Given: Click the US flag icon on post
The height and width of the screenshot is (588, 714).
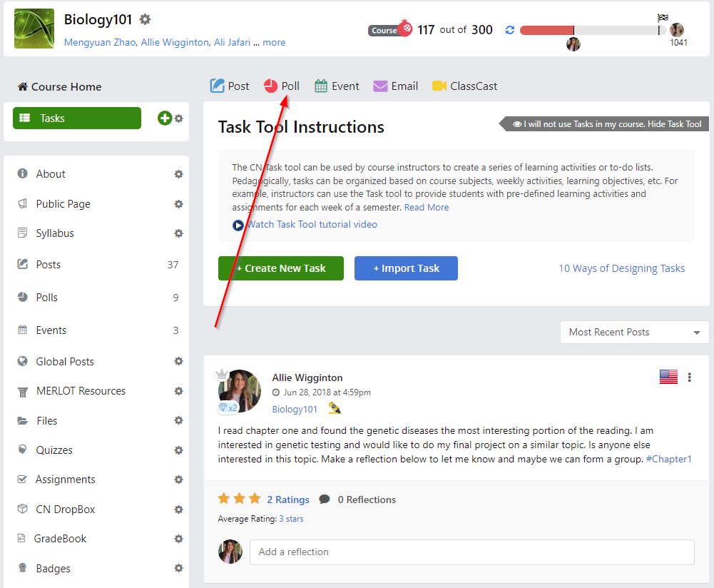Looking at the screenshot, I should click(x=668, y=377).
